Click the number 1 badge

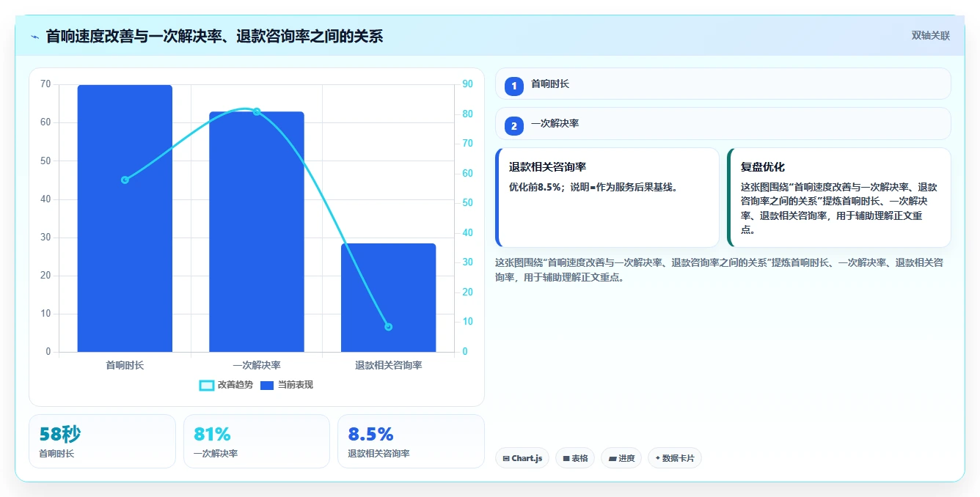click(x=514, y=86)
